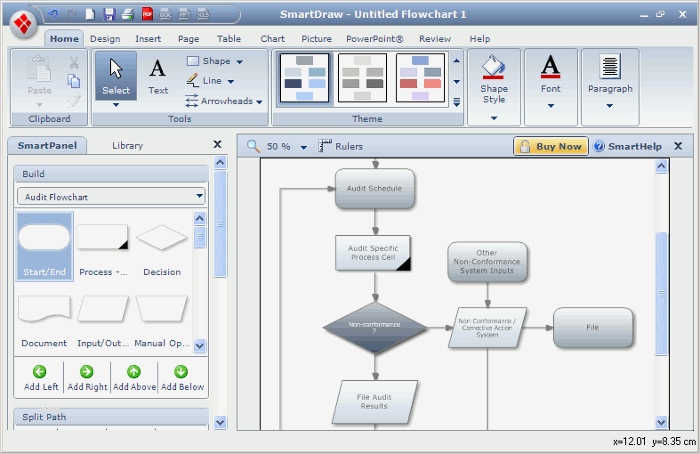This screenshot has width=700, height=454.
Task: Export to Excel using the XLS icon
Action: (203, 14)
